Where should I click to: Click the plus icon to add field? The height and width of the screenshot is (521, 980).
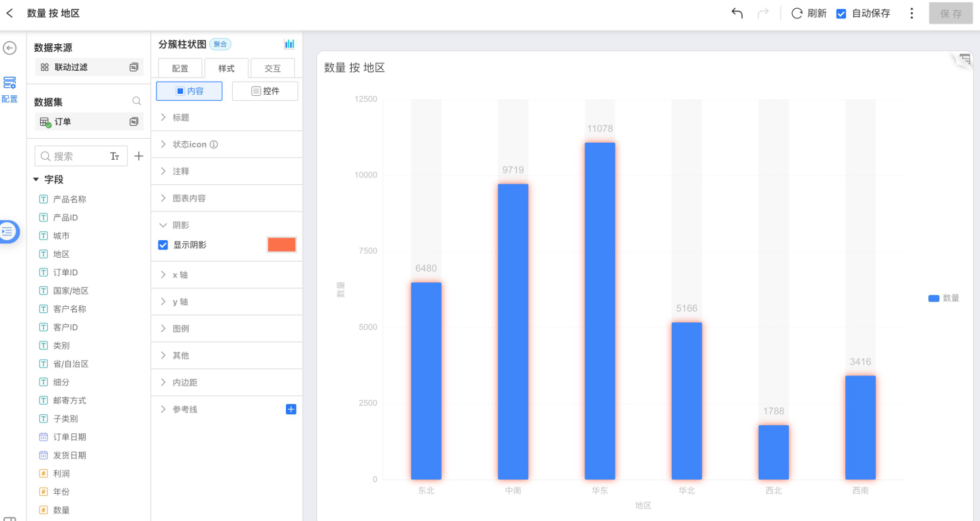[x=139, y=156]
